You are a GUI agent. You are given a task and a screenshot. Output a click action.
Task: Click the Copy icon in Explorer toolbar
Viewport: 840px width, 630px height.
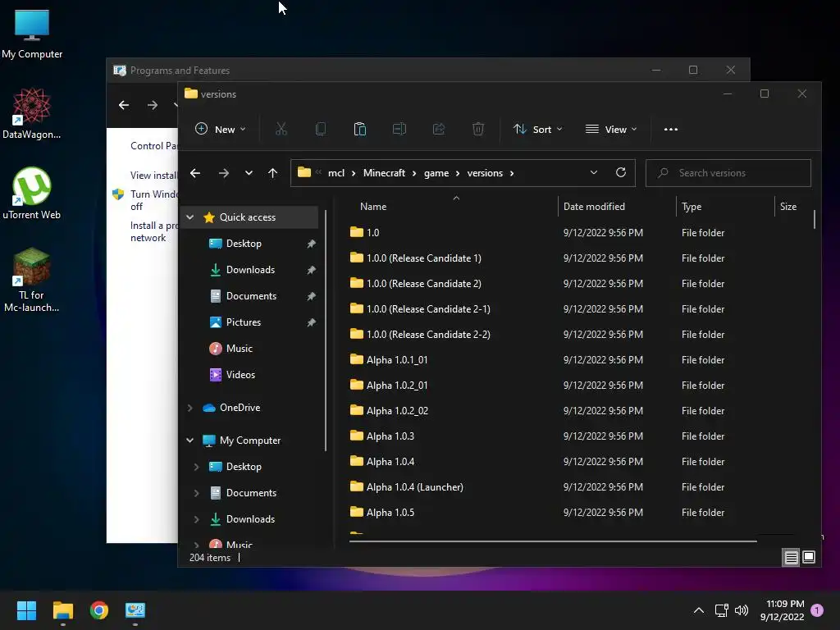click(321, 129)
